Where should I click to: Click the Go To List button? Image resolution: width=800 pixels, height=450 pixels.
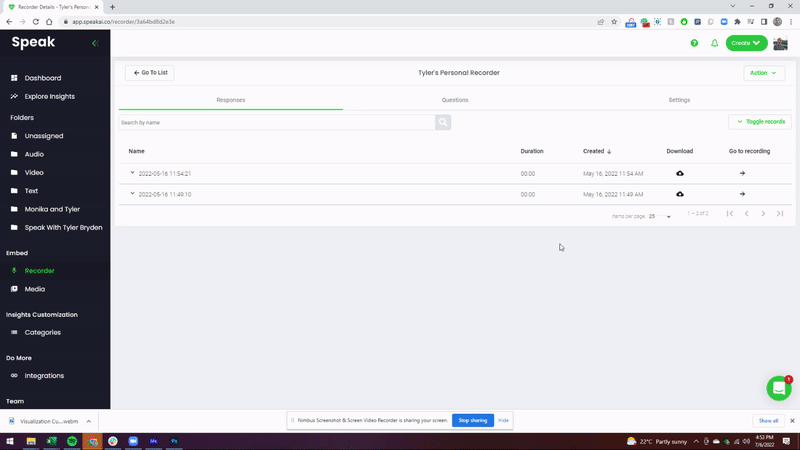pos(150,72)
